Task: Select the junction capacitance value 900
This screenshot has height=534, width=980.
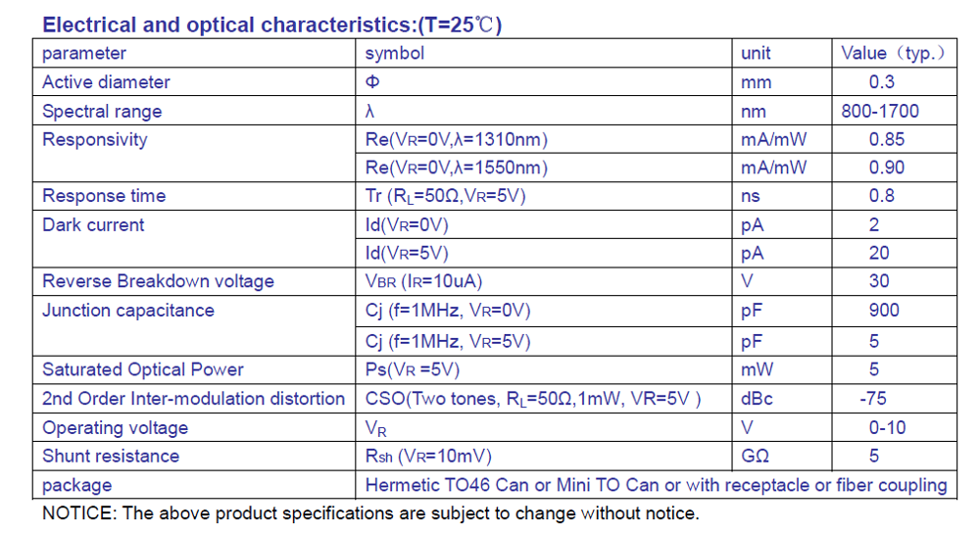Action: [x=883, y=311]
